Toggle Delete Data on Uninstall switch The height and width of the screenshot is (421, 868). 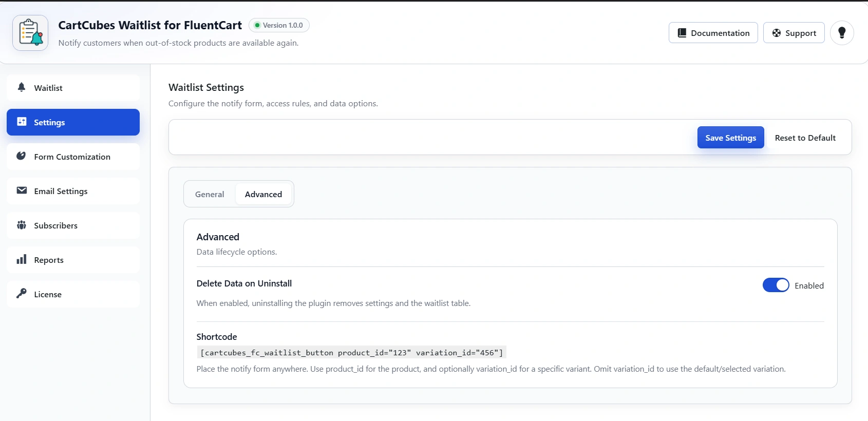coord(776,285)
